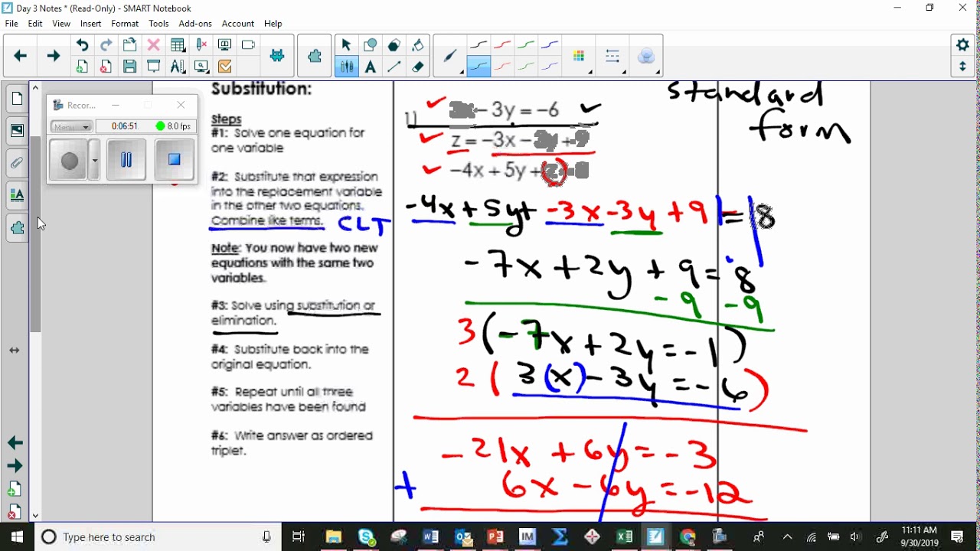
Task: Open the Edit menu
Action: (x=35, y=24)
